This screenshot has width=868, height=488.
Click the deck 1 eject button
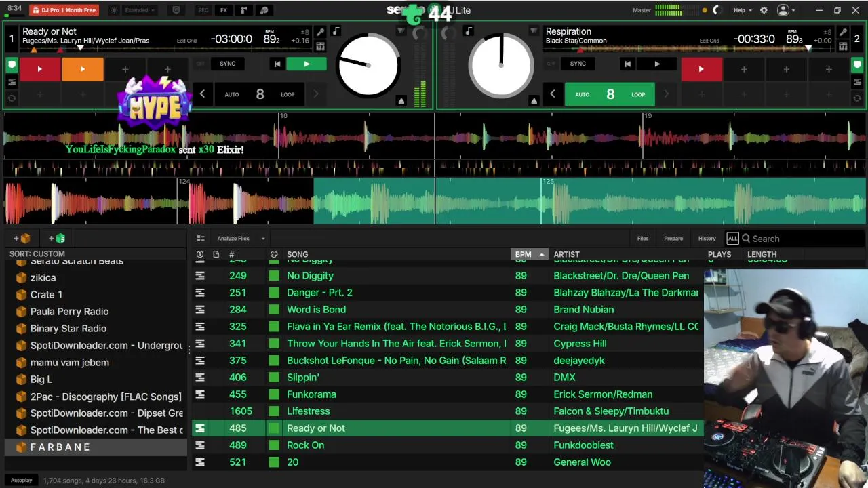401,101
